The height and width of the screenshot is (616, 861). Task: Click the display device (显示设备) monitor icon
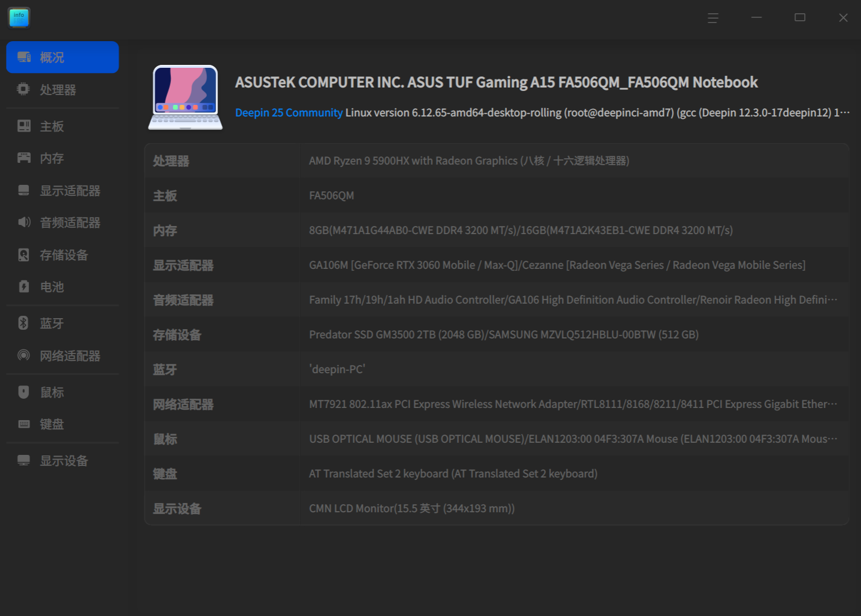pyautogui.click(x=24, y=460)
